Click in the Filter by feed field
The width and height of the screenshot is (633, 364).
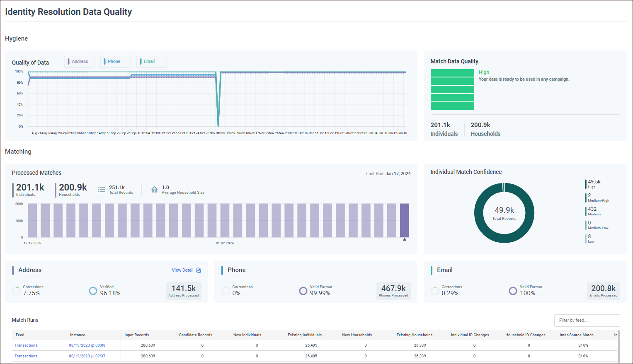tap(587, 320)
